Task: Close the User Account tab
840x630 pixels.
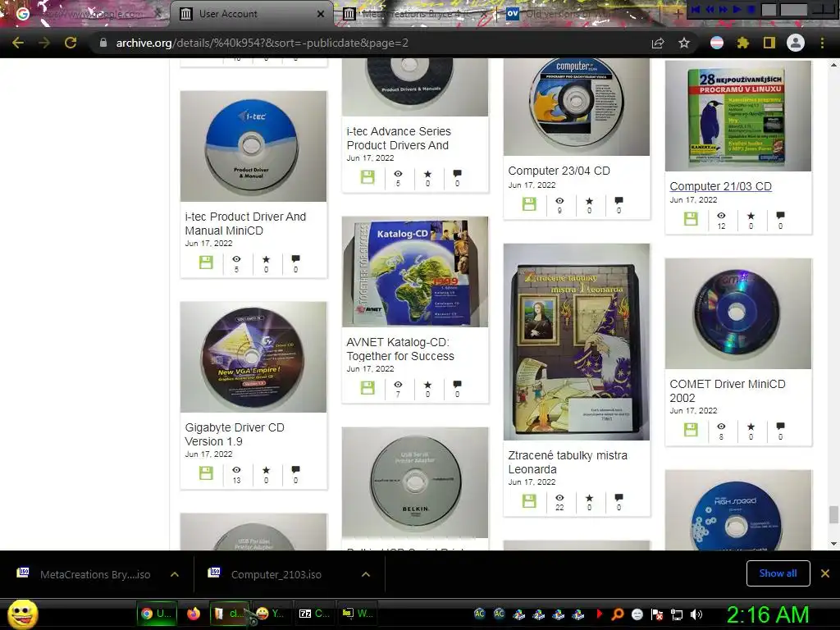Action: pyautogui.click(x=321, y=14)
